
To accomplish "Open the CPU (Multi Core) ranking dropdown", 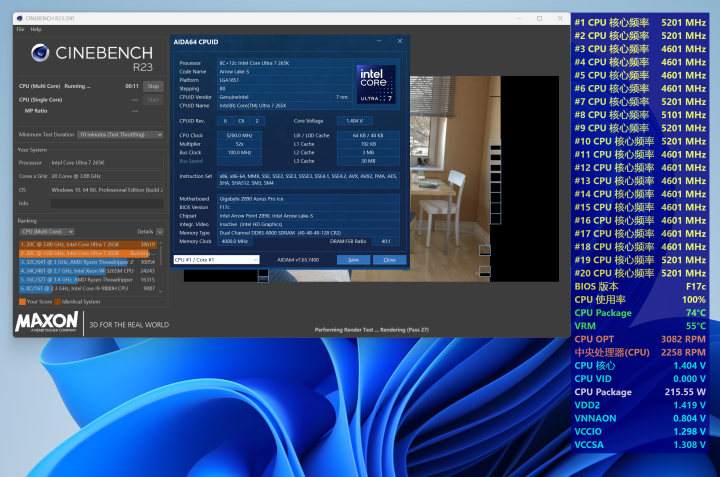I will click(x=47, y=231).
